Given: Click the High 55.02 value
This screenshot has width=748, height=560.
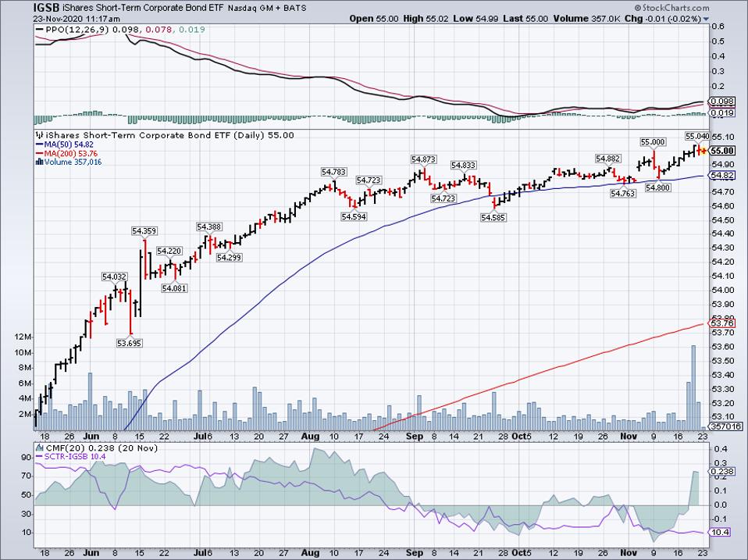Looking at the screenshot, I should [x=426, y=19].
